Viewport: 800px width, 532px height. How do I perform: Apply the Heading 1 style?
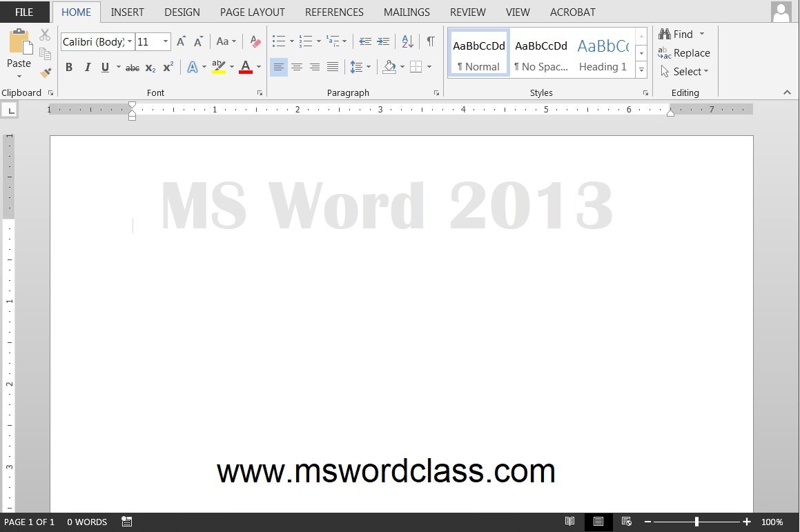(603, 52)
